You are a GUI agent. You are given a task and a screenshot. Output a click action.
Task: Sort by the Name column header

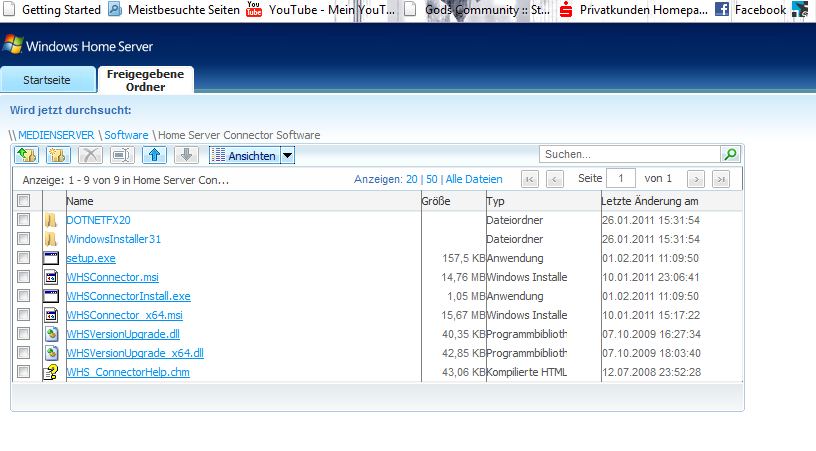point(80,201)
